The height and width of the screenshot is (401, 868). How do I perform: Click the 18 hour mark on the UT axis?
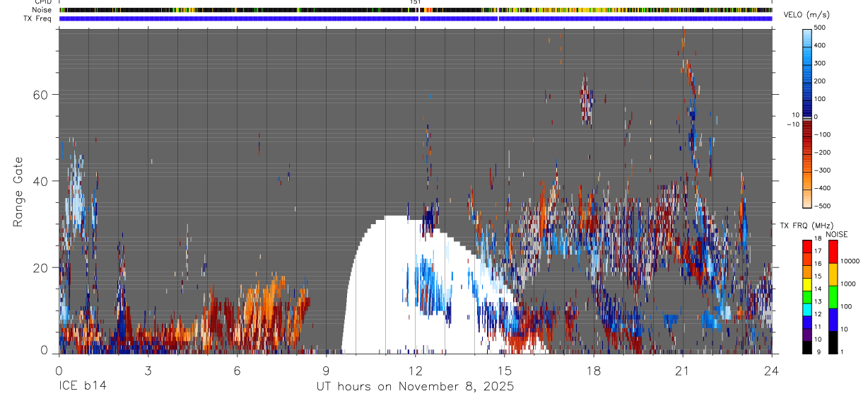pos(593,371)
